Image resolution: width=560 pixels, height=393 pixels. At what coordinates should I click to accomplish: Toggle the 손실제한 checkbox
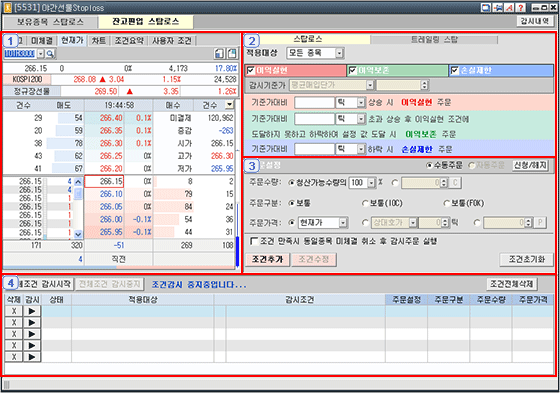click(x=454, y=70)
